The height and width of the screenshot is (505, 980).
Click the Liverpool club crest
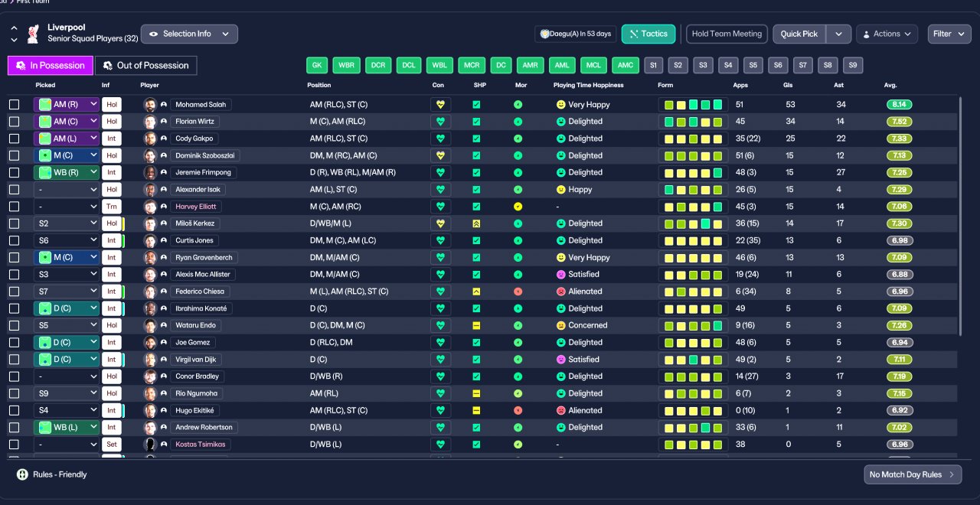tap(33, 34)
